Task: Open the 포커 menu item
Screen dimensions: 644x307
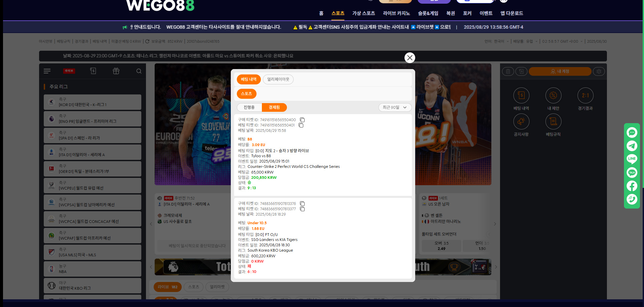Action: click(467, 13)
